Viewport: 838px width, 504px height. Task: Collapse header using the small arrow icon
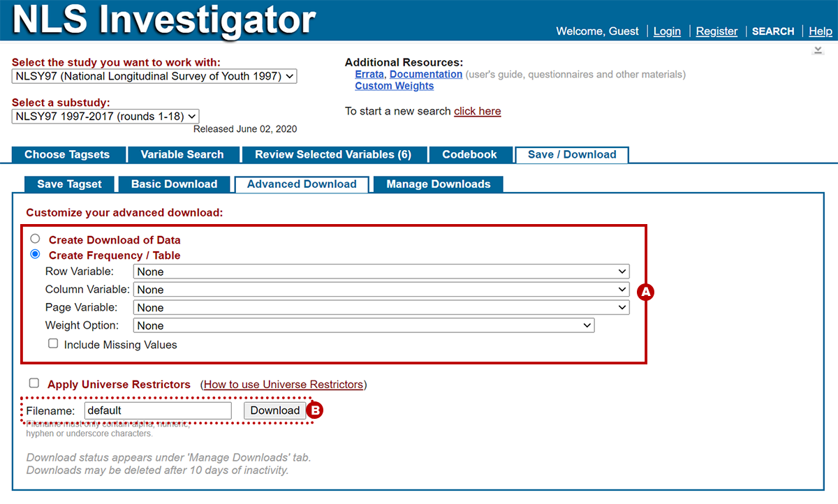pyautogui.click(x=818, y=50)
